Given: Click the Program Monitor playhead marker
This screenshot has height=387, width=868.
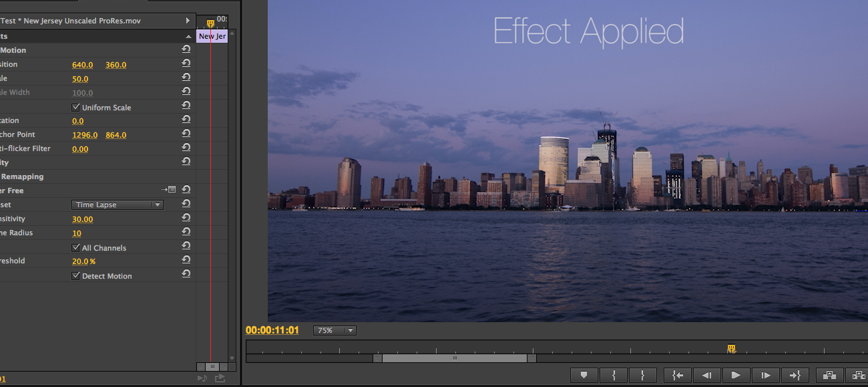Looking at the screenshot, I should pos(731,348).
